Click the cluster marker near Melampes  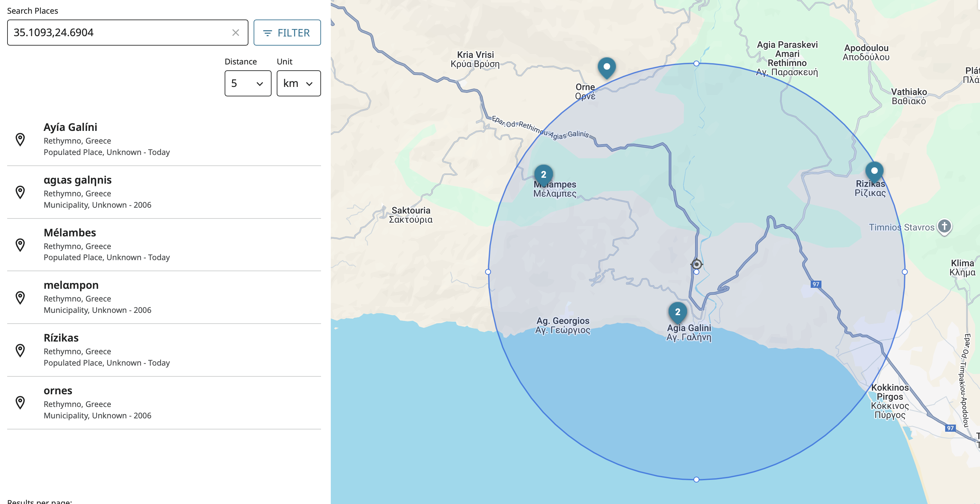543,175
